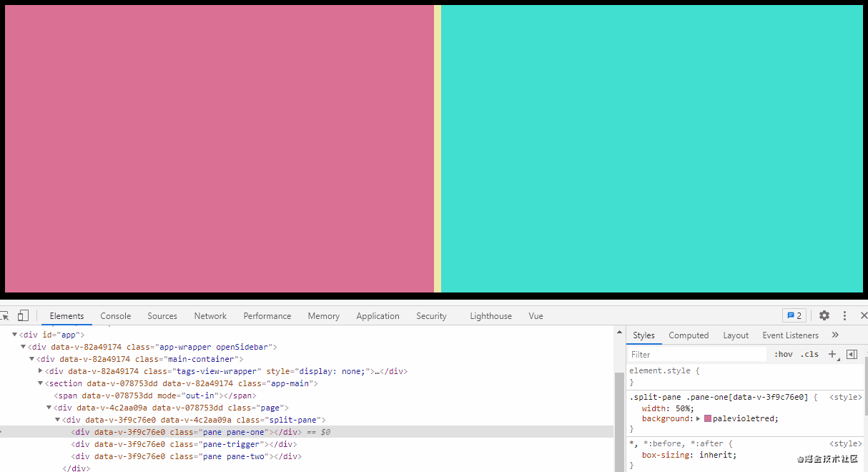Open the Vue devtools tab
This screenshot has width=868, height=472.
click(536, 316)
